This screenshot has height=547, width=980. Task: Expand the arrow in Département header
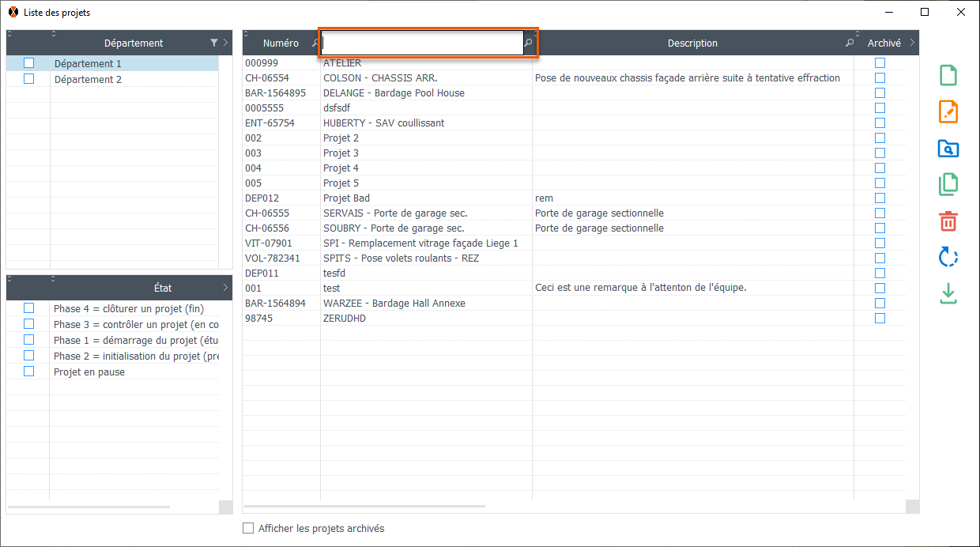pos(225,43)
